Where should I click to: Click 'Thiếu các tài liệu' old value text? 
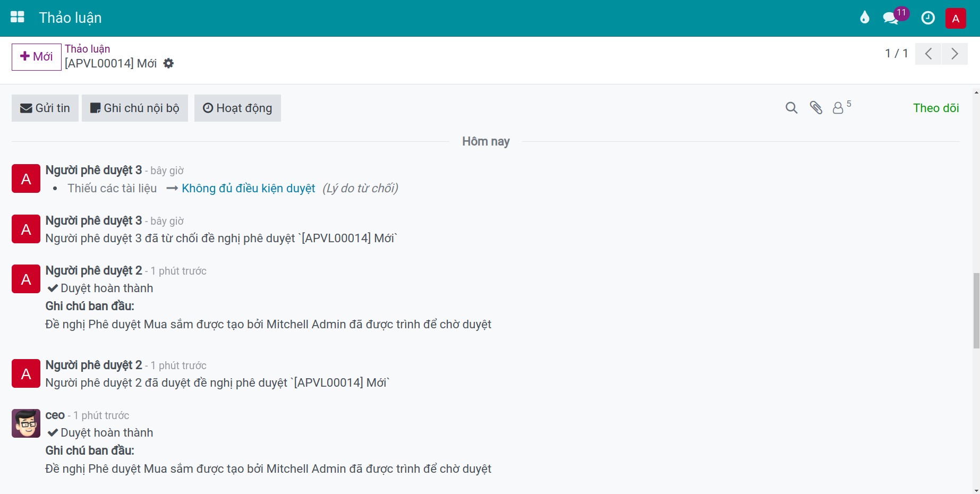[x=112, y=189]
